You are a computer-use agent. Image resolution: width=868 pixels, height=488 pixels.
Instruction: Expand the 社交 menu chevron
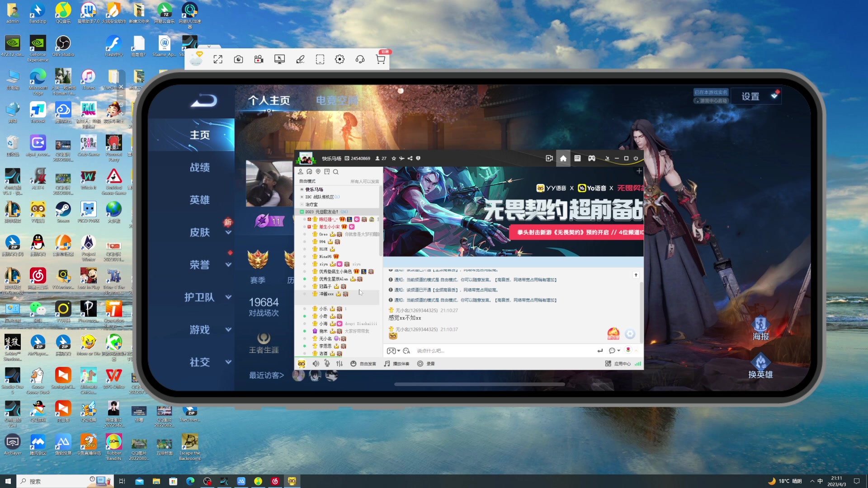coord(228,362)
